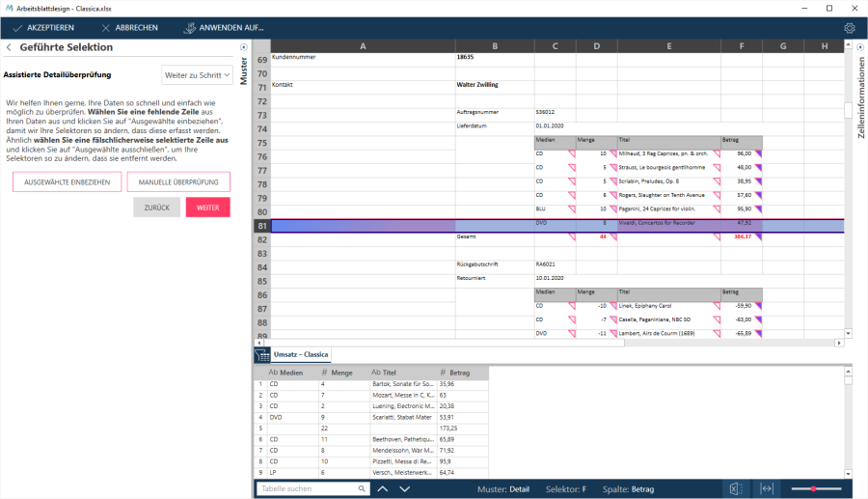Adjust the zoom slider in status bar

point(814,489)
